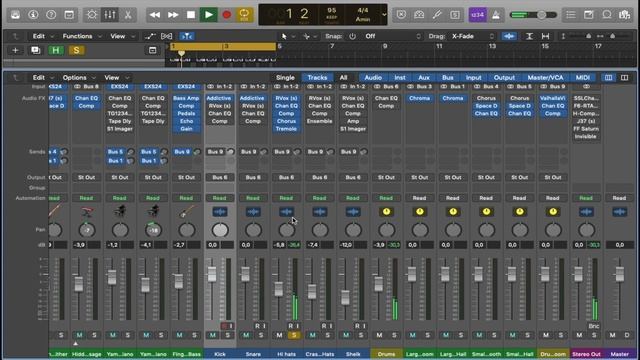Screen dimensions: 640x360
Task: Click the Fast Forward transport button
Action: pyautogui.click(x=173, y=15)
